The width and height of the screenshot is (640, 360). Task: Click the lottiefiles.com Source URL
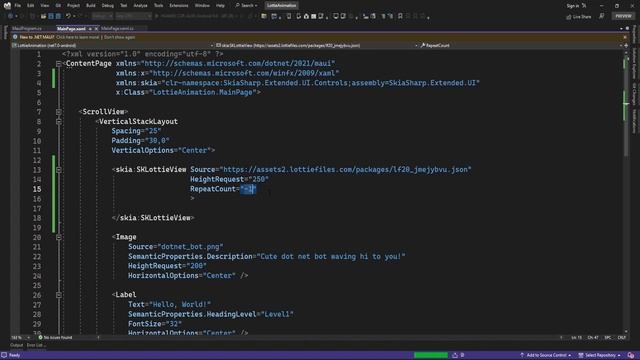coord(345,169)
